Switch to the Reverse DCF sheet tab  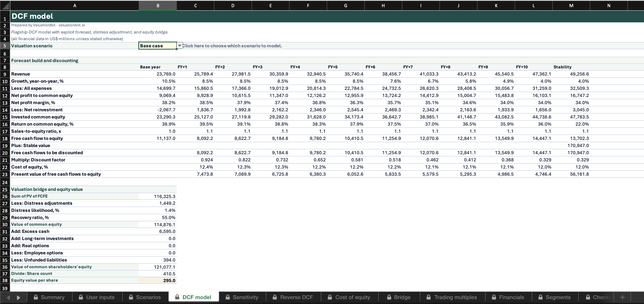click(293, 297)
